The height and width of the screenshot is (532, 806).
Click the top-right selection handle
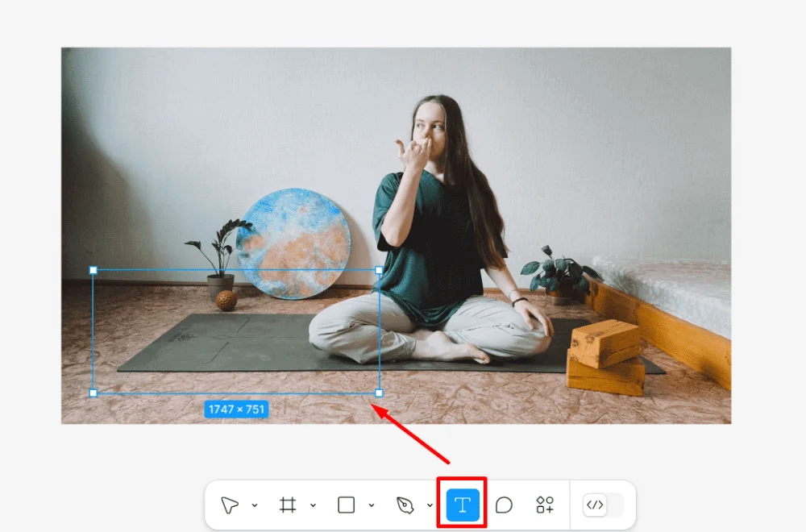coord(379,270)
